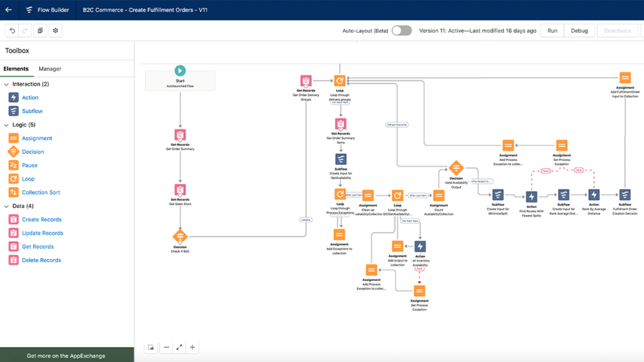
Task: Select the Start element play icon
Action: pos(180,71)
